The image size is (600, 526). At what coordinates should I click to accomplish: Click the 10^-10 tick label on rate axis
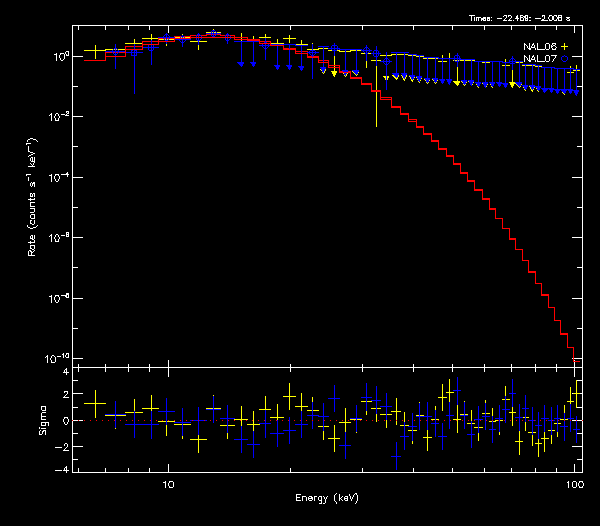click(x=60, y=358)
